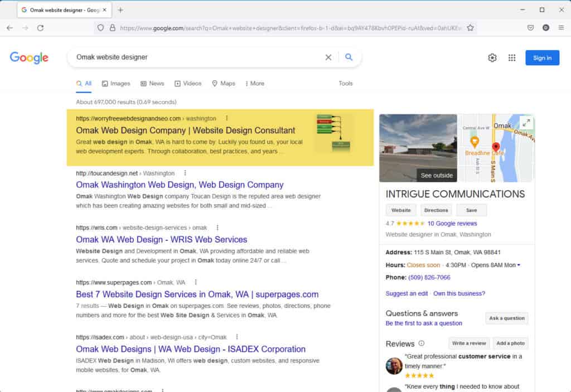
Task: Open options dots next to wris.com result
Action: pos(217,228)
